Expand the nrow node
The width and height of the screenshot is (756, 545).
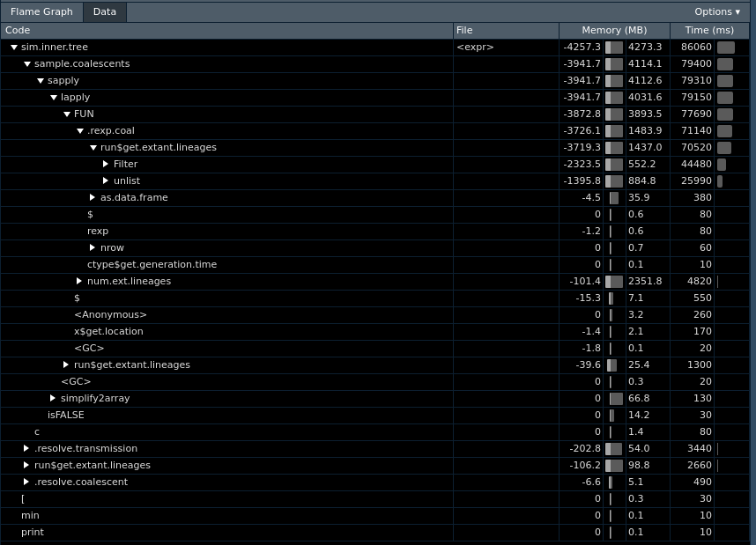coord(93,247)
